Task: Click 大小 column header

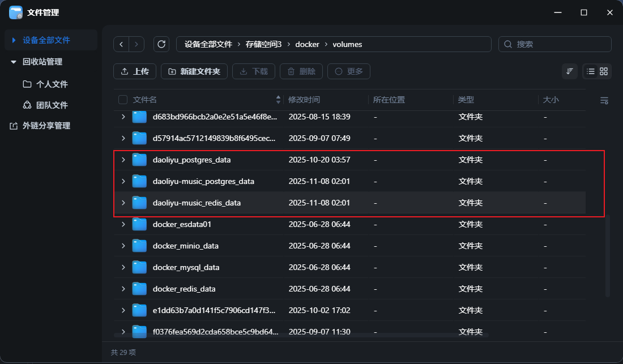Action: (551, 100)
